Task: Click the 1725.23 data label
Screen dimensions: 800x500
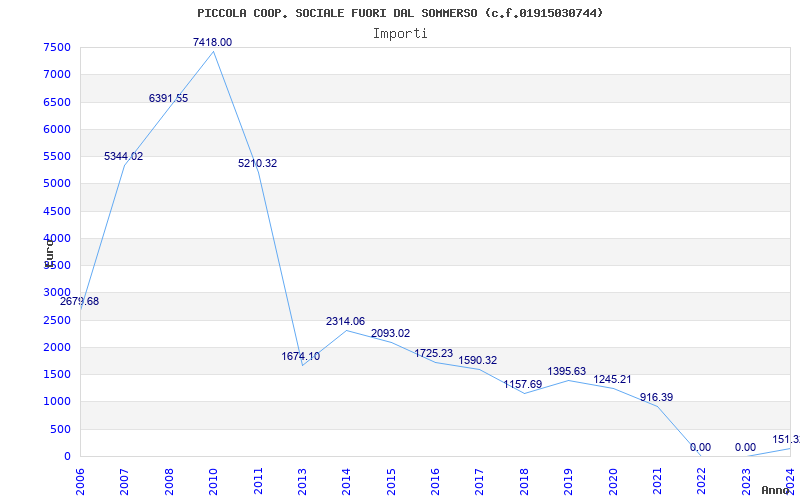Action: click(x=434, y=354)
